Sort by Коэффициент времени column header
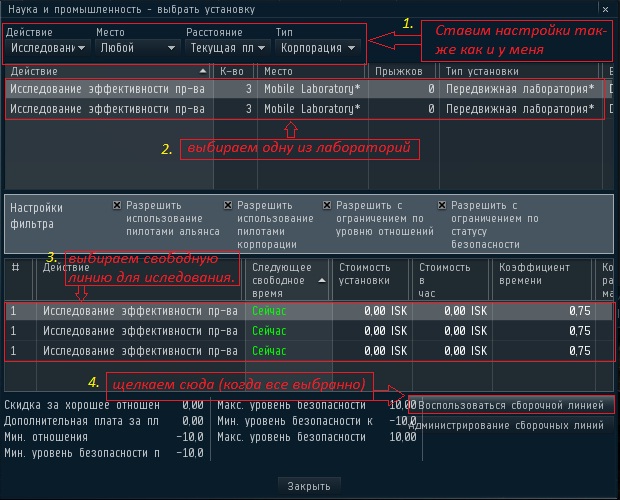This screenshot has width=620, height=500. click(542, 280)
